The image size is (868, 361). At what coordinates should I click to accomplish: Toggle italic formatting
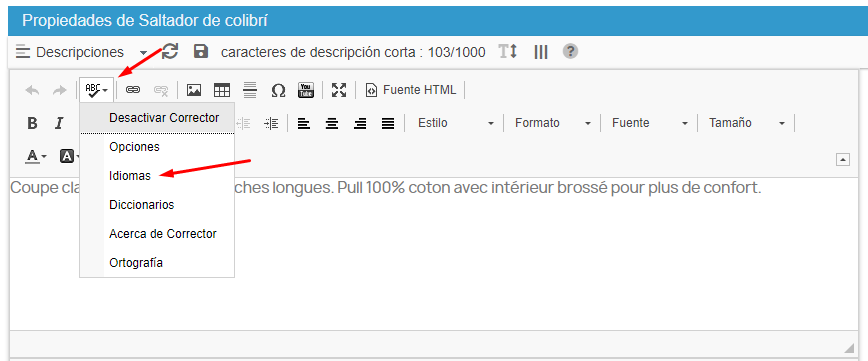click(x=59, y=123)
